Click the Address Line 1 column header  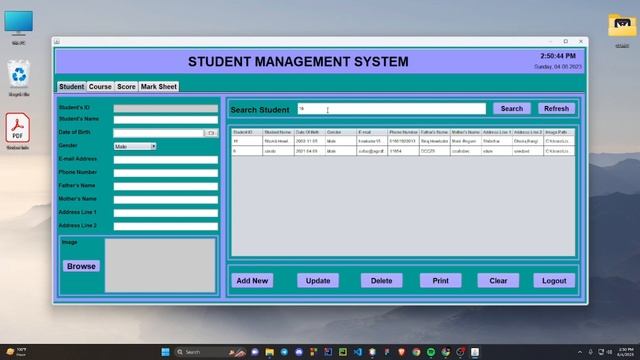497,132
